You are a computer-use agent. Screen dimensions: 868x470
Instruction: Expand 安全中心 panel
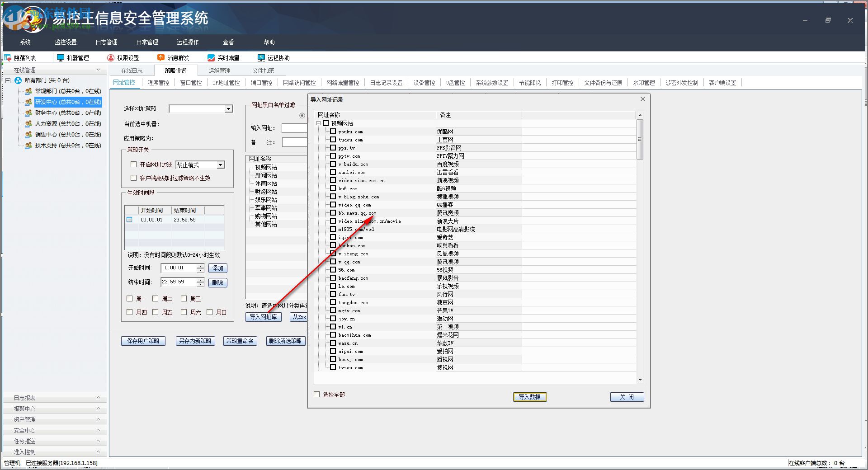[99, 430]
